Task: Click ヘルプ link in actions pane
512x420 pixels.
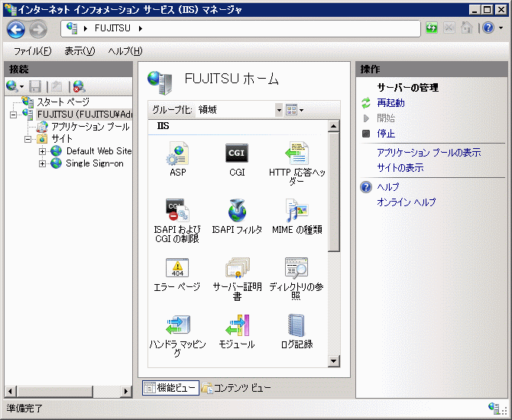Action: (388, 187)
